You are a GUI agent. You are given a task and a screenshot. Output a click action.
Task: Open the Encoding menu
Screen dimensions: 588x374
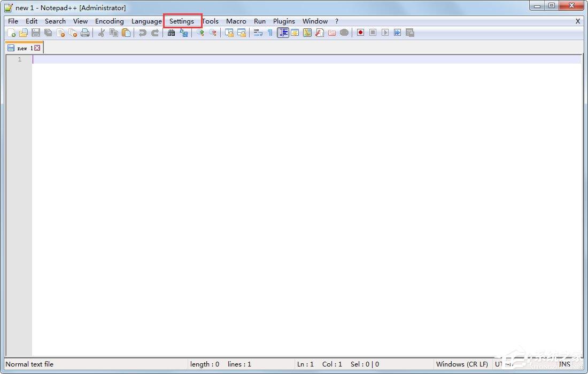click(109, 21)
